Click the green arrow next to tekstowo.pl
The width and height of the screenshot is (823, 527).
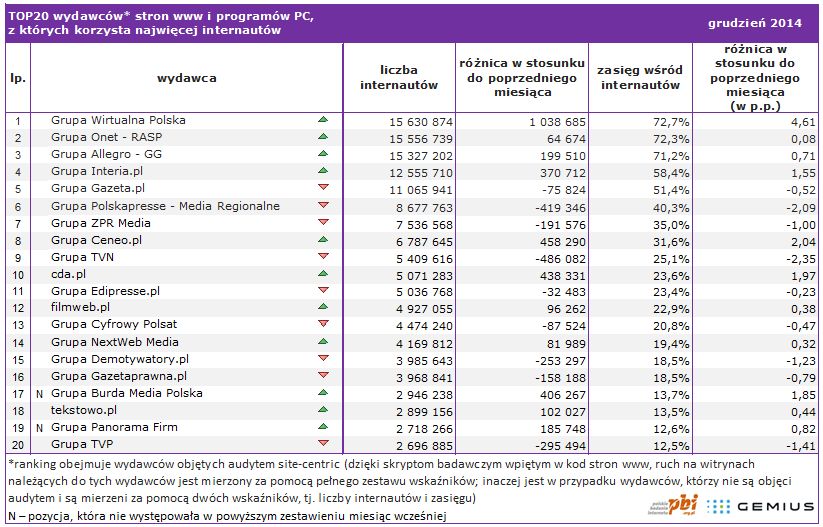tap(322, 410)
